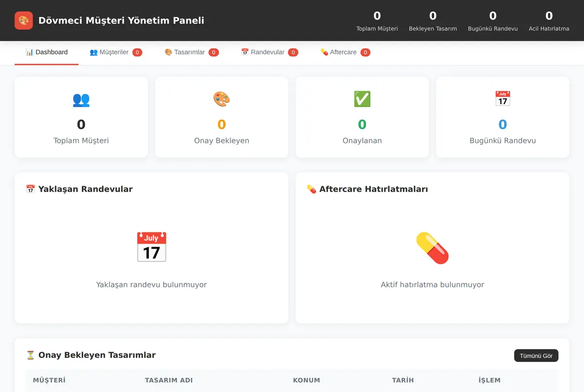Click the Onaylanan label on the stat card
584x392 pixels.
pyautogui.click(x=362, y=141)
